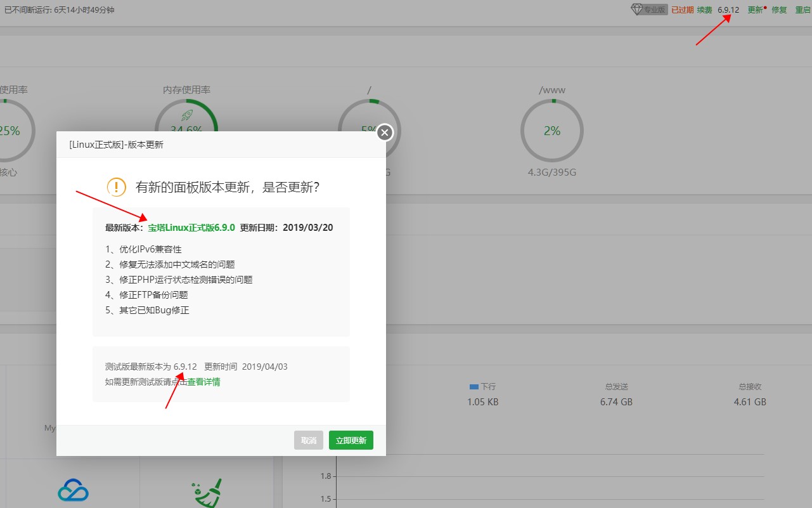The height and width of the screenshot is (508, 812).
Task: Click the 宝塔Linux正式版6.9.0 version text
Action: (191, 227)
